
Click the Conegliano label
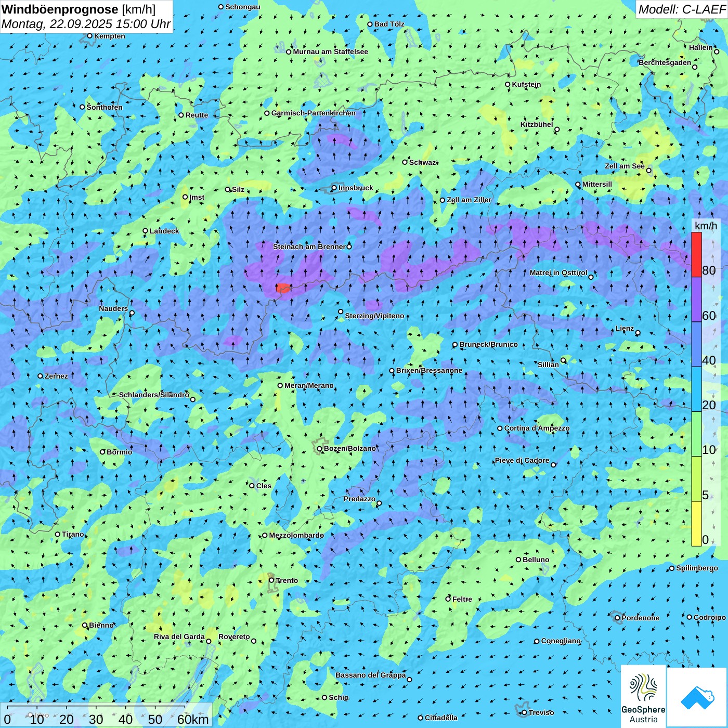561,641
